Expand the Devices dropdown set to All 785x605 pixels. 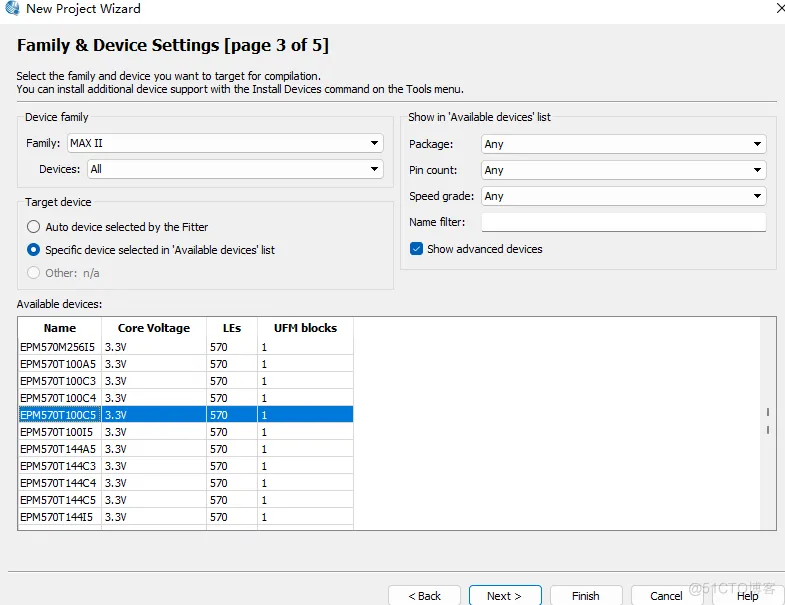click(x=234, y=169)
